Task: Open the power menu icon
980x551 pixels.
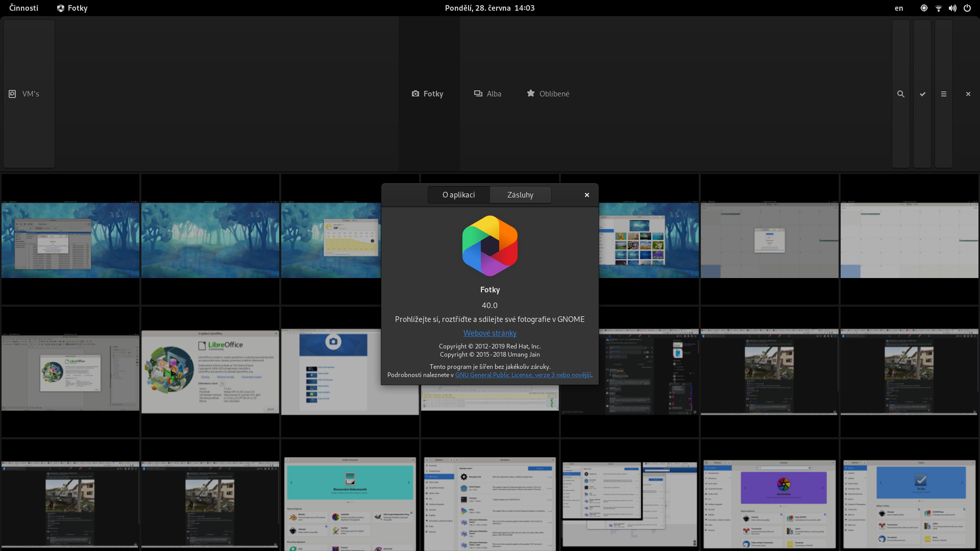Action: (x=967, y=8)
